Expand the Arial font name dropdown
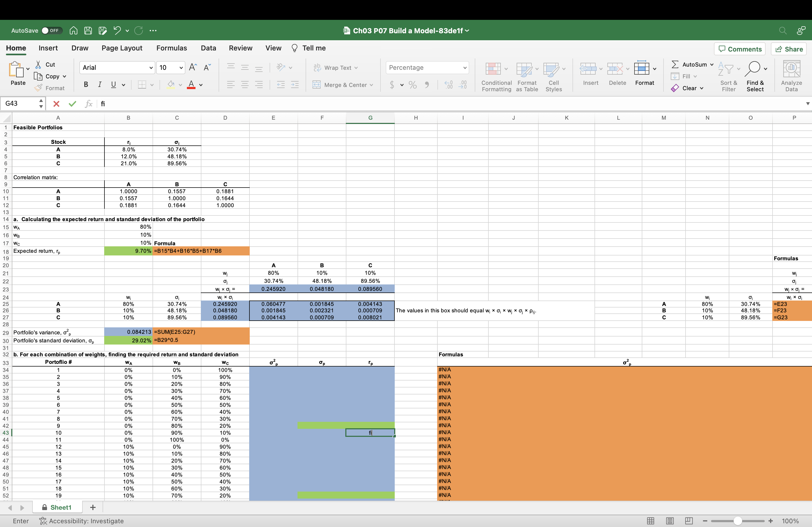This screenshot has height=527, width=812. point(151,68)
